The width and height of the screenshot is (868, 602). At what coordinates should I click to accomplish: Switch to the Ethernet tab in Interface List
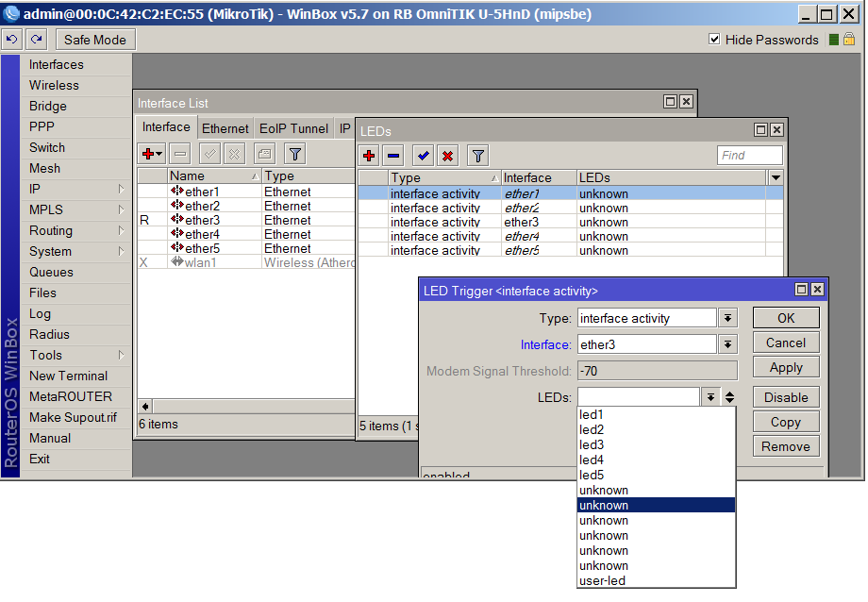tap(225, 128)
